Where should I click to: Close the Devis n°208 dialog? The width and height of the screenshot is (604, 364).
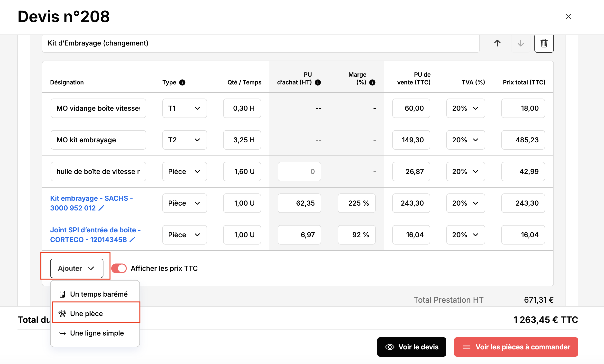[568, 16]
